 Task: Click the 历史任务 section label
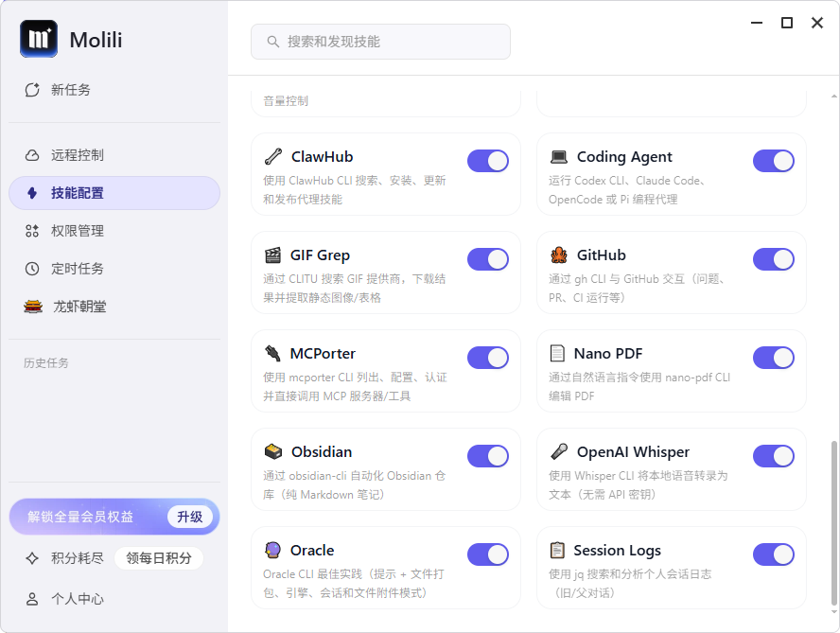point(46,362)
